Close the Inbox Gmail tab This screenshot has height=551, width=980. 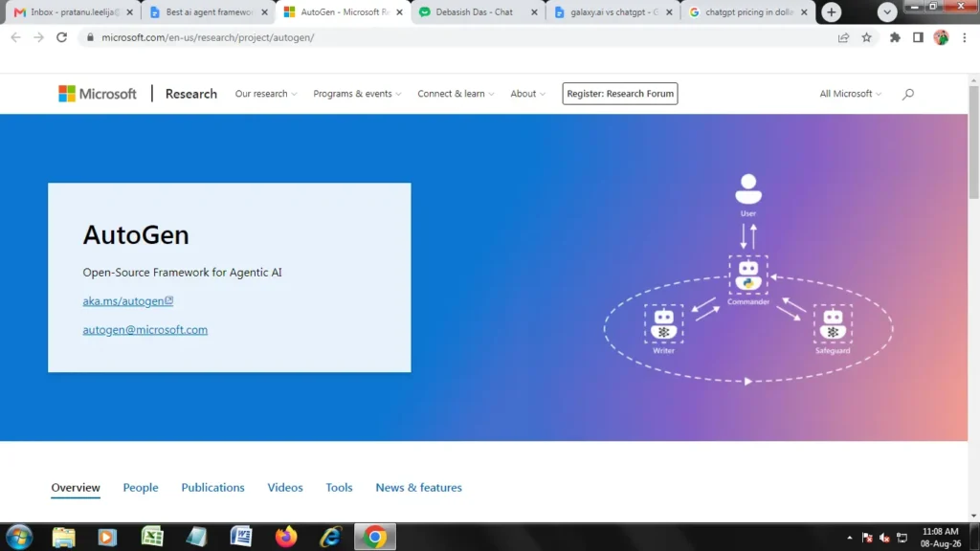click(x=129, y=11)
